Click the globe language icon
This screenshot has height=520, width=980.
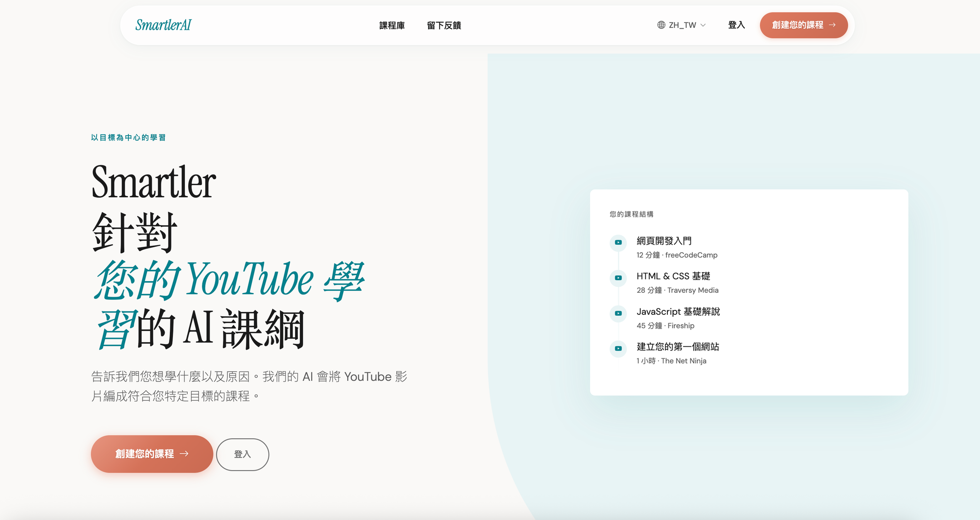661,25
